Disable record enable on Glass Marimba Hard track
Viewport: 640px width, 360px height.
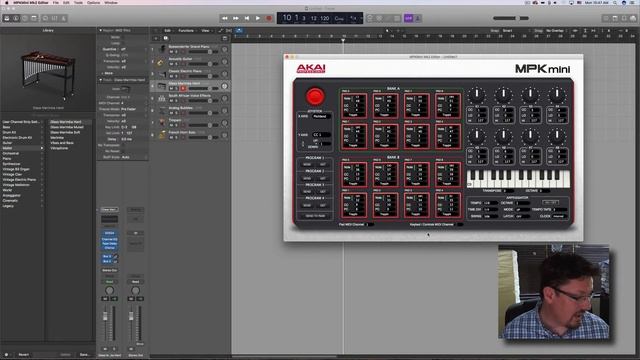(183, 89)
